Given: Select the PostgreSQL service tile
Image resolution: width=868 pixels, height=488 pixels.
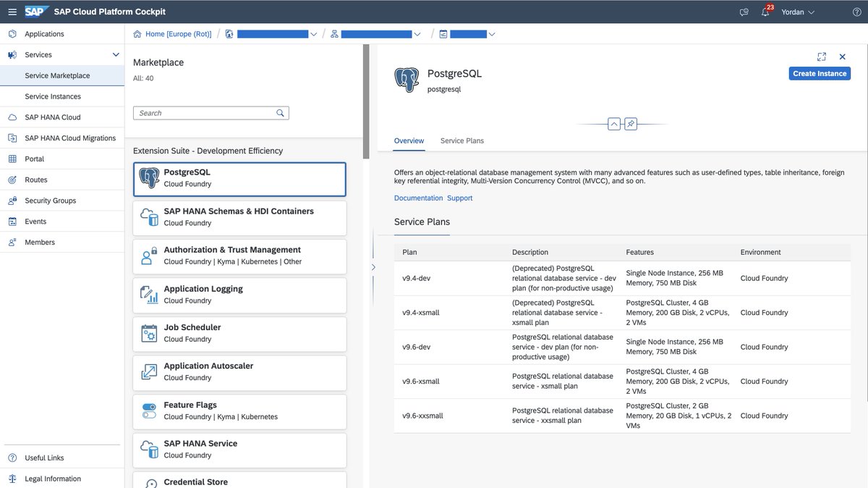Looking at the screenshot, I should [x=239, y=179].
